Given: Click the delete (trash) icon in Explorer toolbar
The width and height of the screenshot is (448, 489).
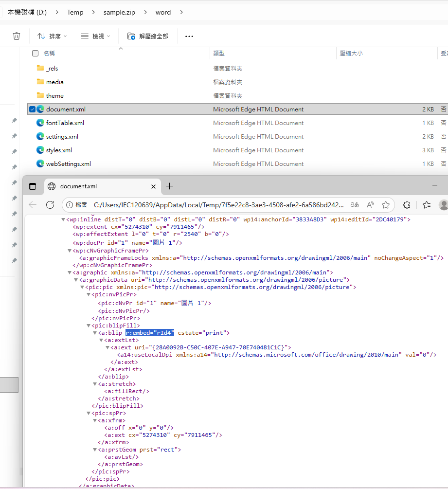Looking at the screenshot, I should click(x=17, y=36).
